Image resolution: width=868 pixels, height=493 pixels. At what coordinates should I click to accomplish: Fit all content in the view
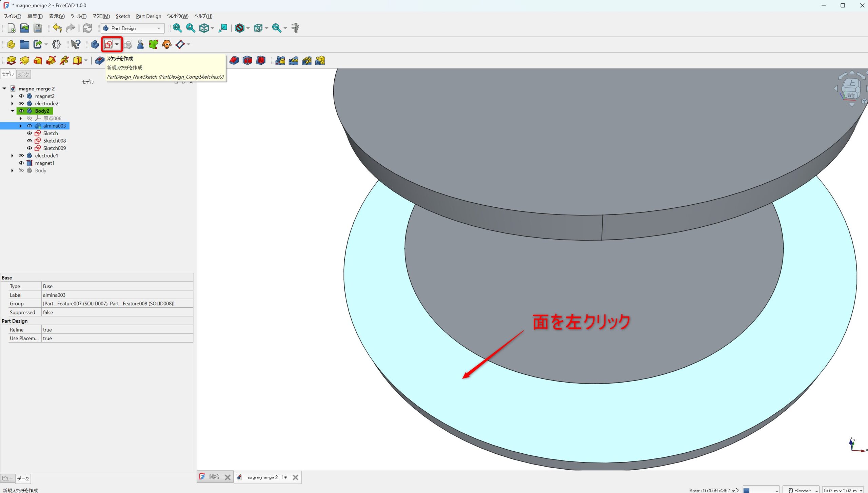[177, 28]
